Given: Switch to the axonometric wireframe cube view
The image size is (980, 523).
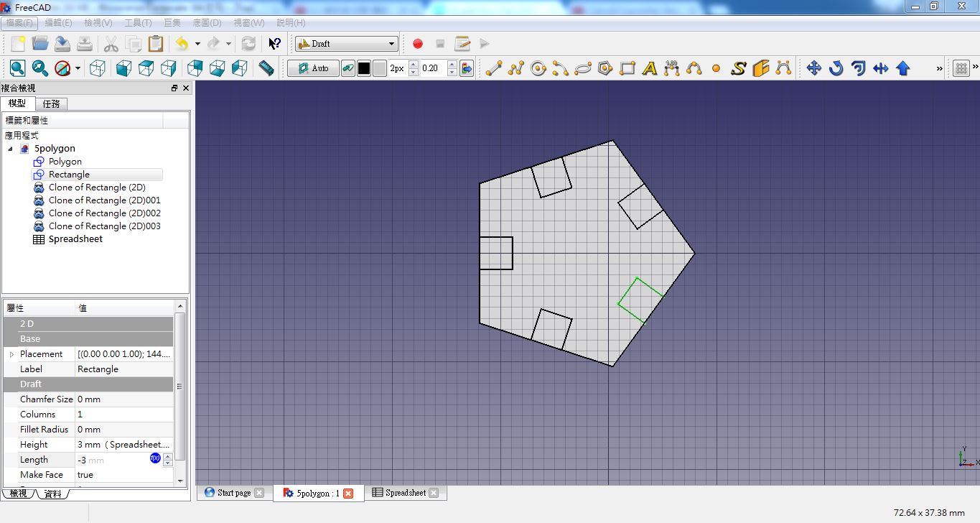Looking at the screenshot, I should 98,68.
